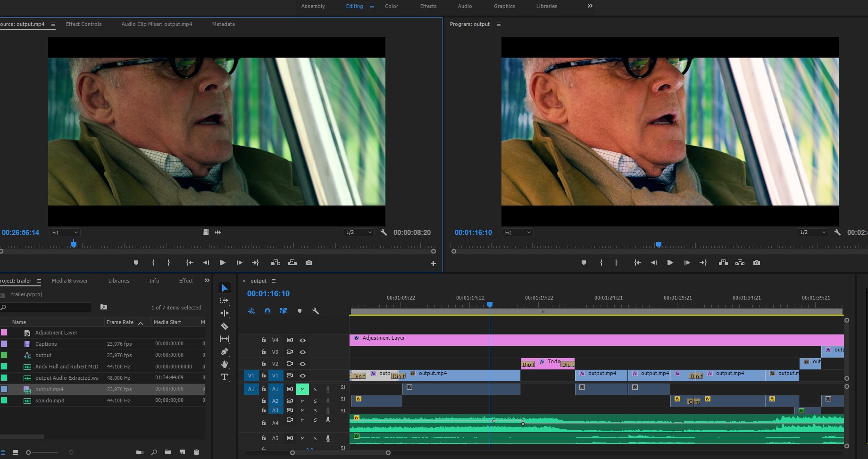Hide track V1 with eye toggle
Viewport: 868px width, 459px height.
(303, 376)
